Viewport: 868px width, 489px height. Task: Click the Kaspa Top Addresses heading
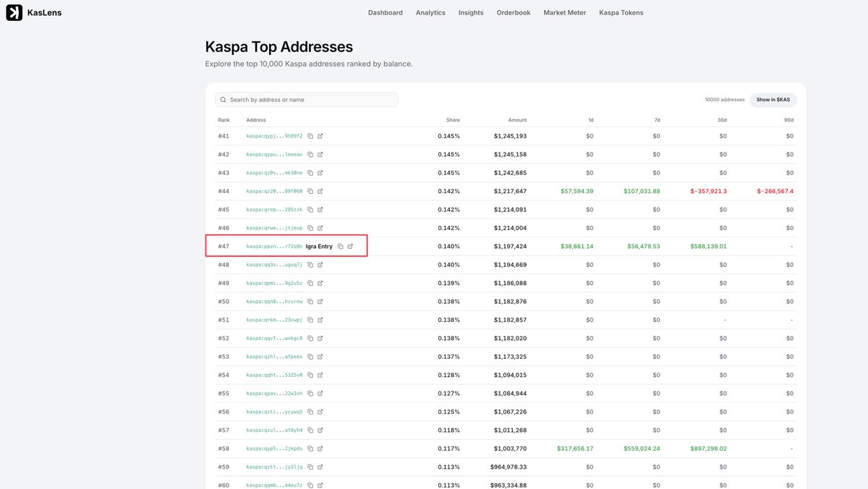[279, 47]
